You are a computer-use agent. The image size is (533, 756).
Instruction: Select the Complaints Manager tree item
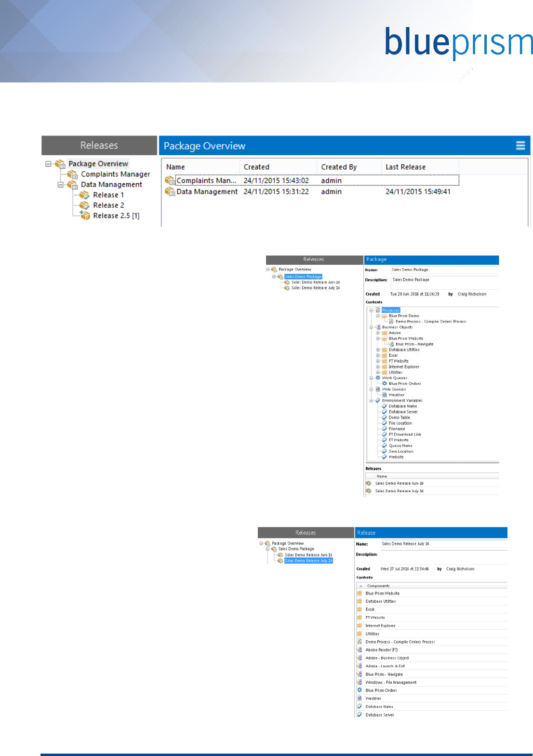click(x=115, y=174)
